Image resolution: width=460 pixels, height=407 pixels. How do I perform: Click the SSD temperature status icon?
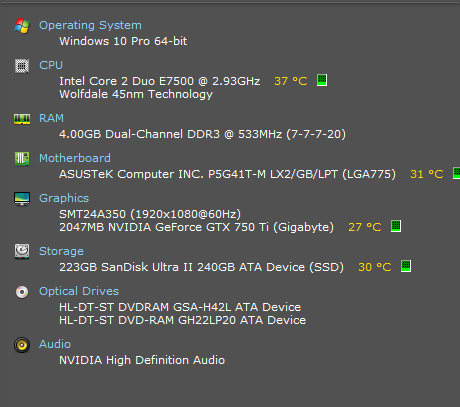click(406, 266)
